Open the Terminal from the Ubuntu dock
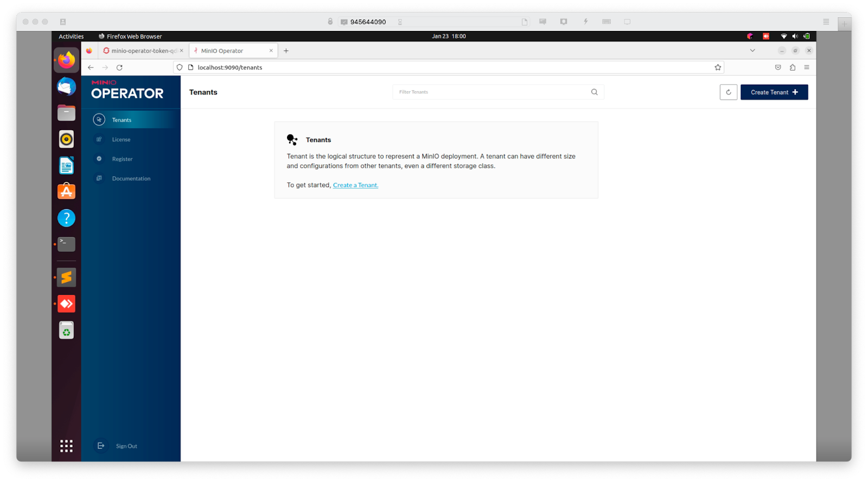The height and width of the screenshot is (482, 868). tap(66, 244)
